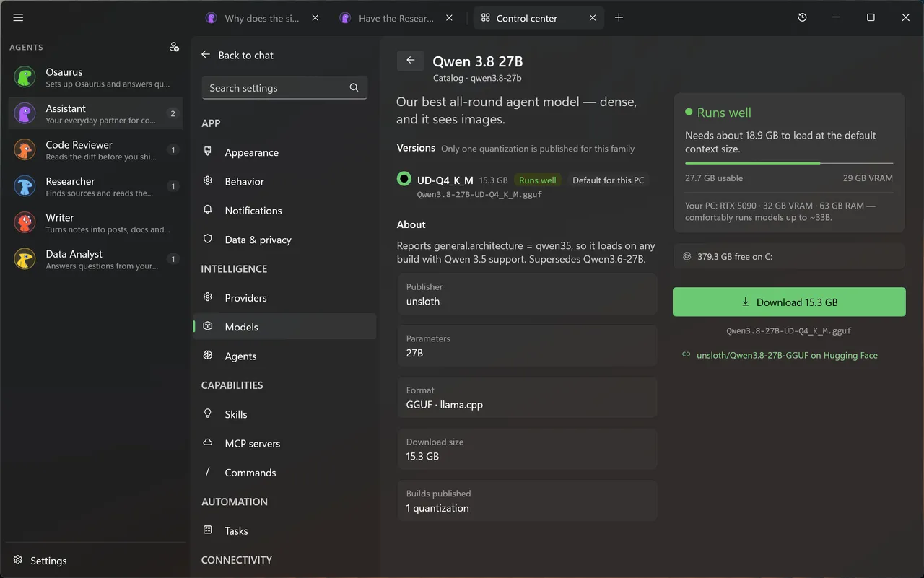Screen dimensions: 924x578
Task: Click the VRAM usage progress bar
Action: tap(789, 163)
